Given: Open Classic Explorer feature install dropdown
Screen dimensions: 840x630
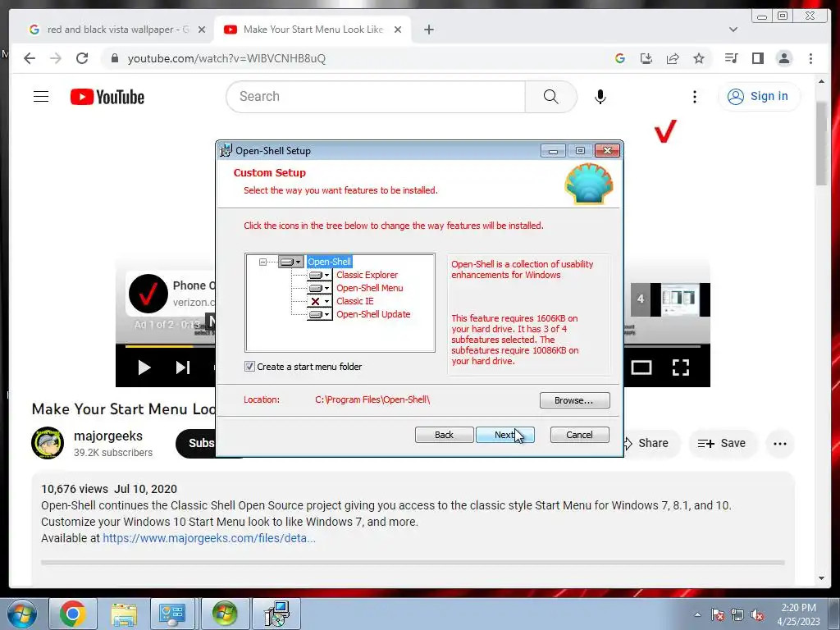Looking at the screenshot, I should pos(319,275).
